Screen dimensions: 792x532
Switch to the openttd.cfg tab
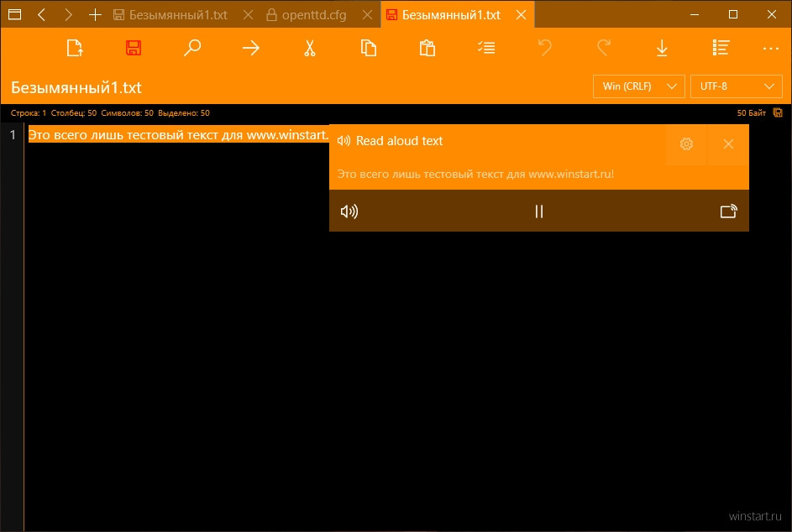pos(314,15)
